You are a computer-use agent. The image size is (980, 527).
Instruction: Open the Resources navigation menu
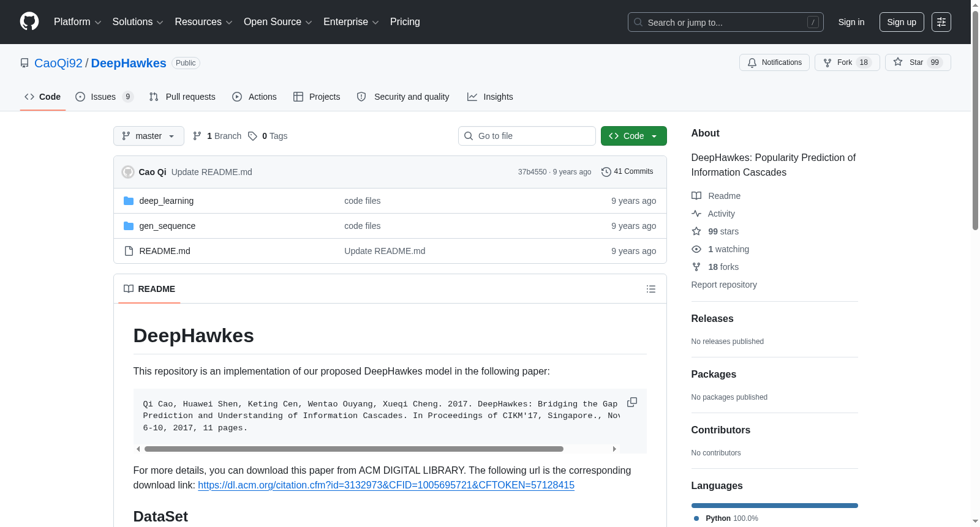203,22
